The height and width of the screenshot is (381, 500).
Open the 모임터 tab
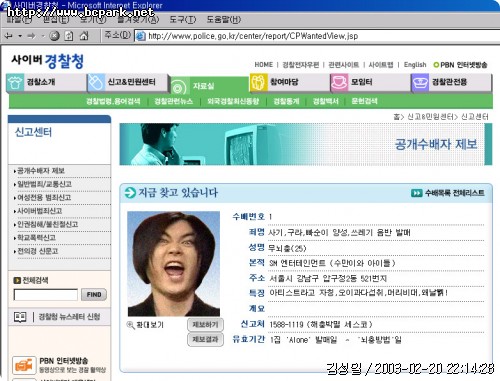[x=370, y=83]
